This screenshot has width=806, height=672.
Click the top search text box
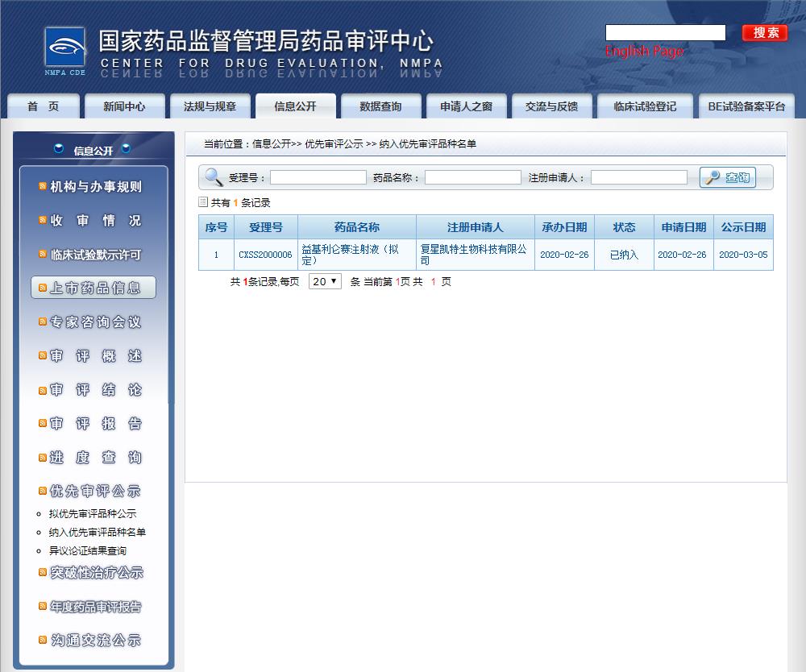(665, 32)
